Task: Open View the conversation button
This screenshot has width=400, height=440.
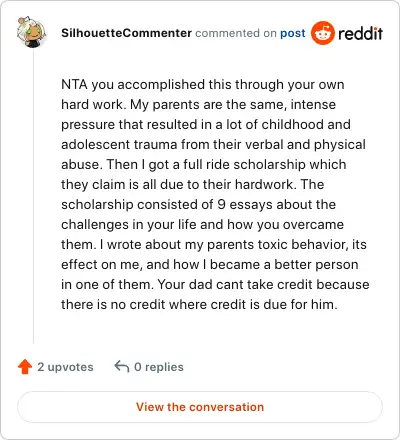Action: 200,407
